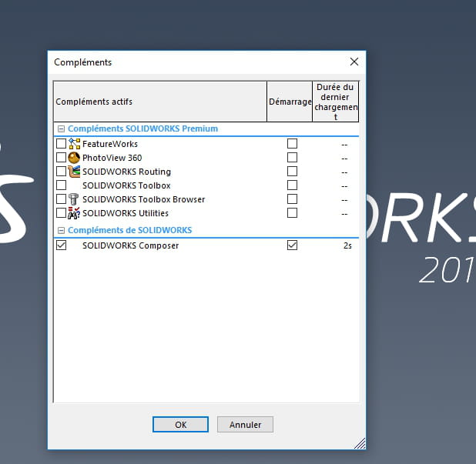The height and width of the screenshot is (464, 476).
Task: Click the dialog resize grip corner
Action: pos(360,443)
